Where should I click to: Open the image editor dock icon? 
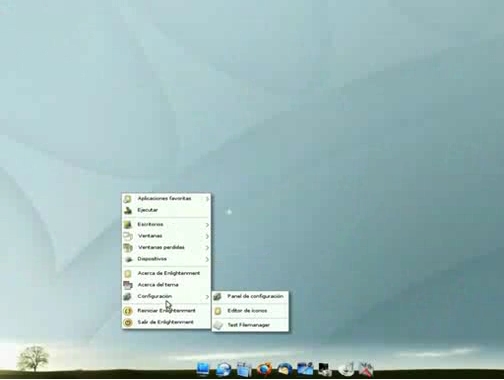305,369
